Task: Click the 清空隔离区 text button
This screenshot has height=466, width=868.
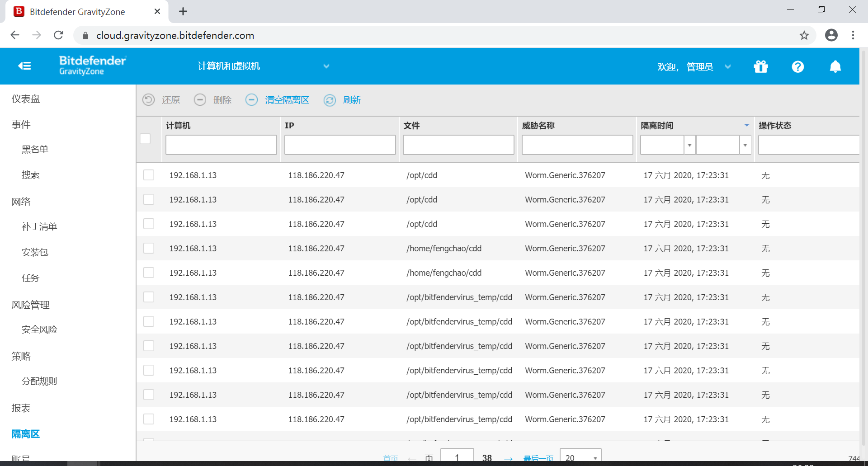Action: coord(287,100)
